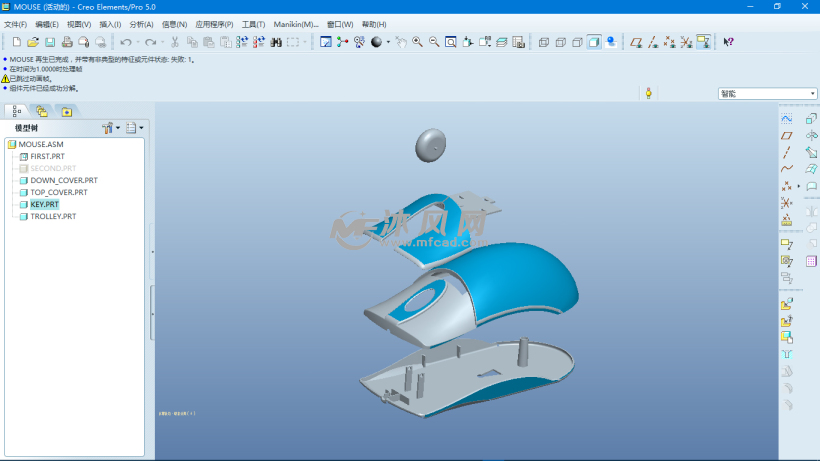Expand the appearance sphere dropdown arrow
Screen dimensions: 820x461
388,42
